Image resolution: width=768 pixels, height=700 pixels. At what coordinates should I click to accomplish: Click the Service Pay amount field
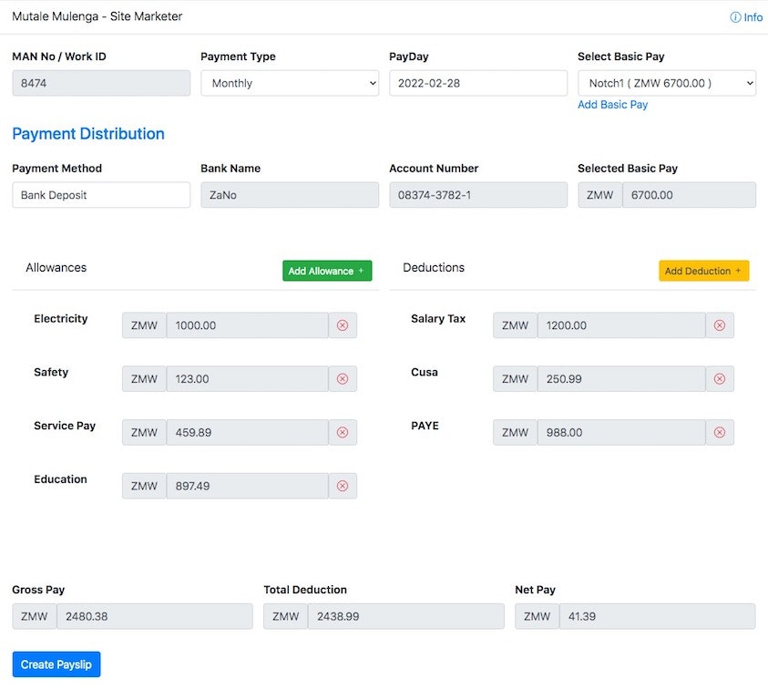[x=248, y=432]
